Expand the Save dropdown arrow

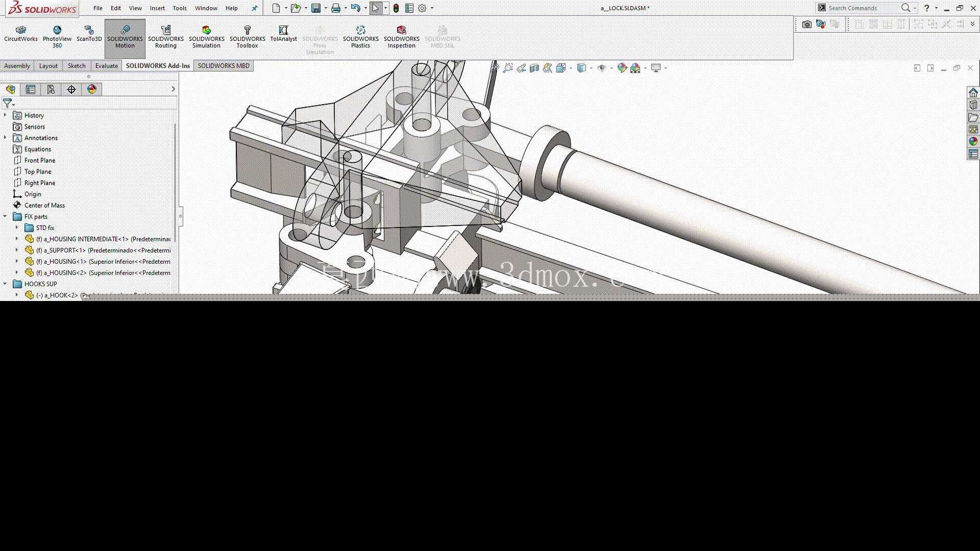326,8
